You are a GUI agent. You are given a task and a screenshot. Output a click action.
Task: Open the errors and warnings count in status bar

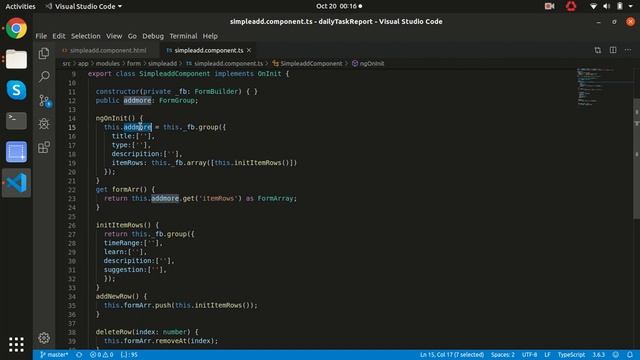[x=102, y=355]
